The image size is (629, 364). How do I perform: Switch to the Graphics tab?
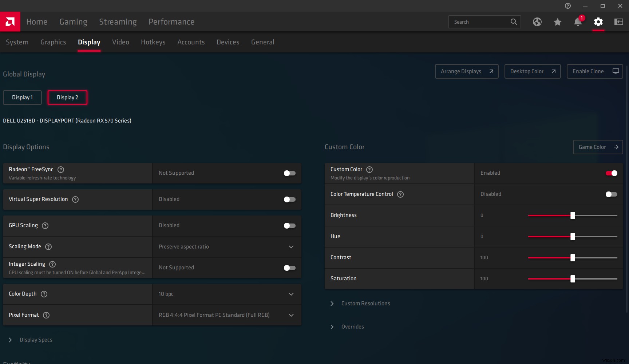tap(53, 42)
